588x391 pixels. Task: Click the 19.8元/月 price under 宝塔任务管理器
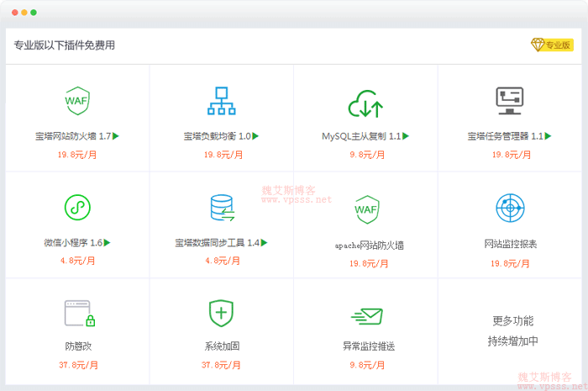(512, 155)
